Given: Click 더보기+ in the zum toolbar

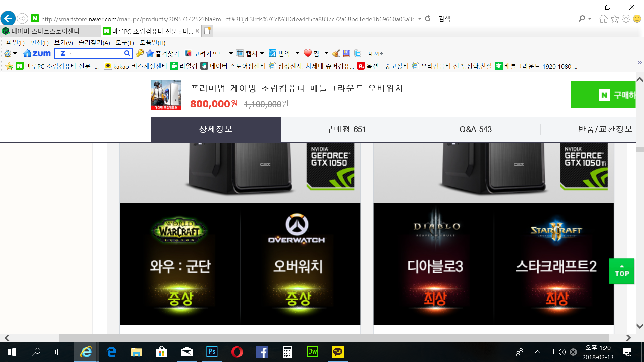Looking at the screenshot, I should click(376, 54).
